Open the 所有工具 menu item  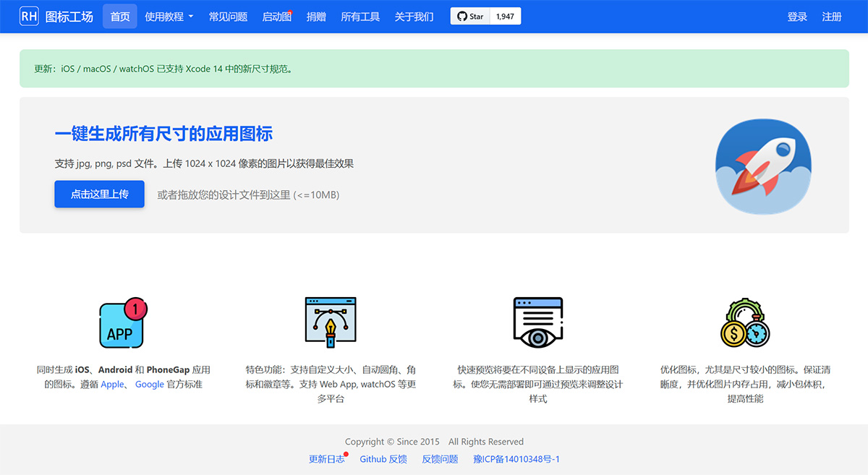(x=360, y=15)
